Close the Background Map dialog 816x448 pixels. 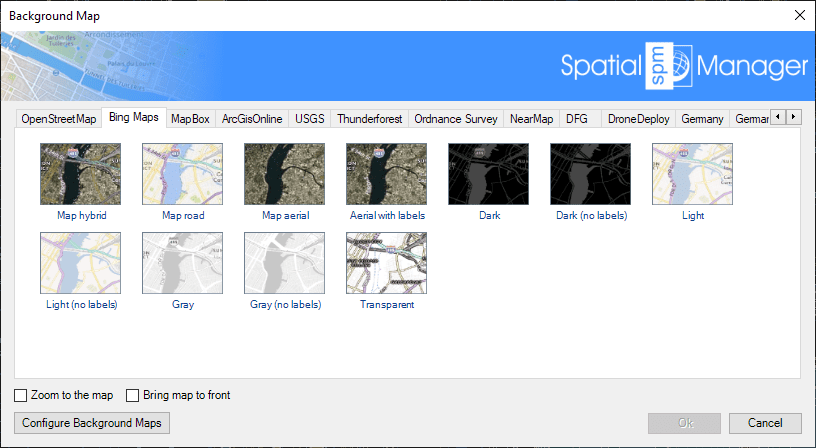click(x=800, y=15)
